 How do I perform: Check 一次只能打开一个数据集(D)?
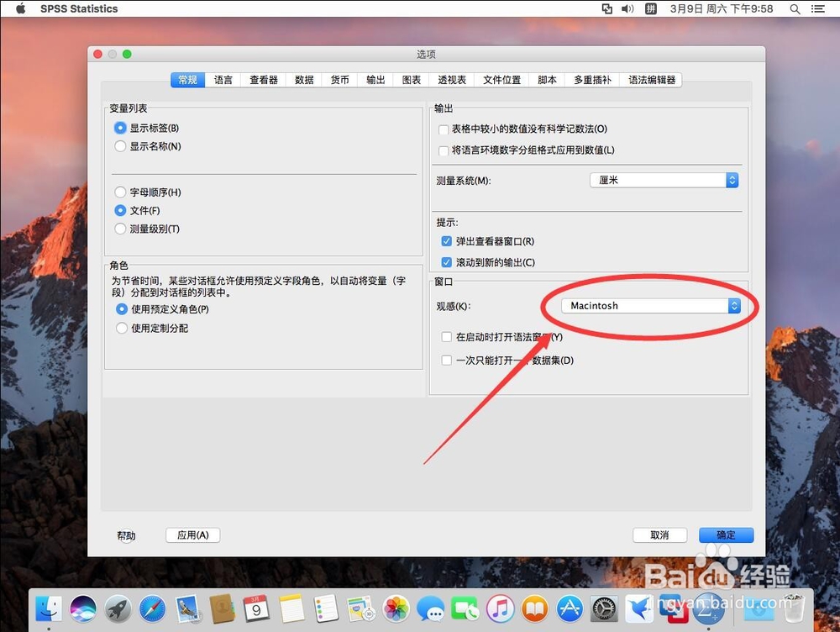446,360
